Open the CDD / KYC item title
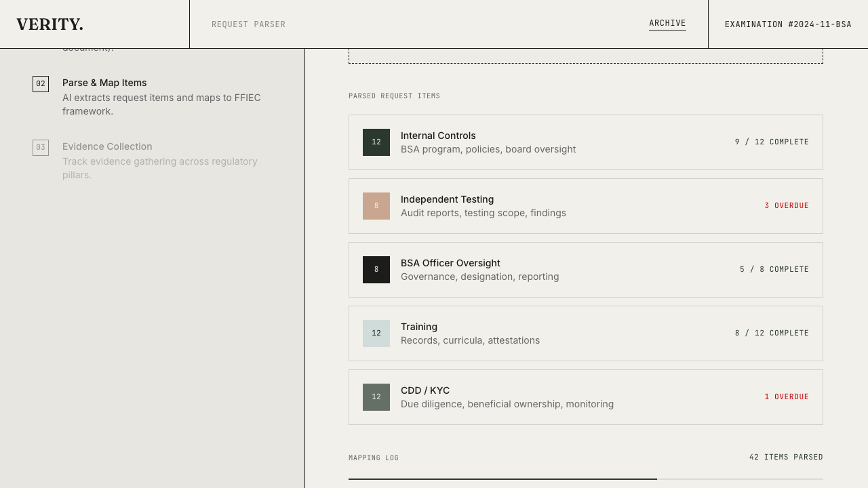Viewport: 868px width, 488px height. (x=425, y=390)
